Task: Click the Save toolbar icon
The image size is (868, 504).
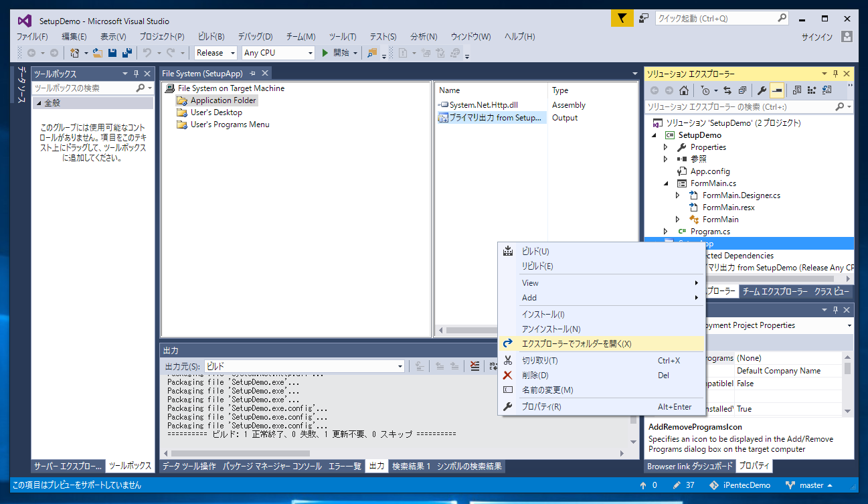Action: 112,53
